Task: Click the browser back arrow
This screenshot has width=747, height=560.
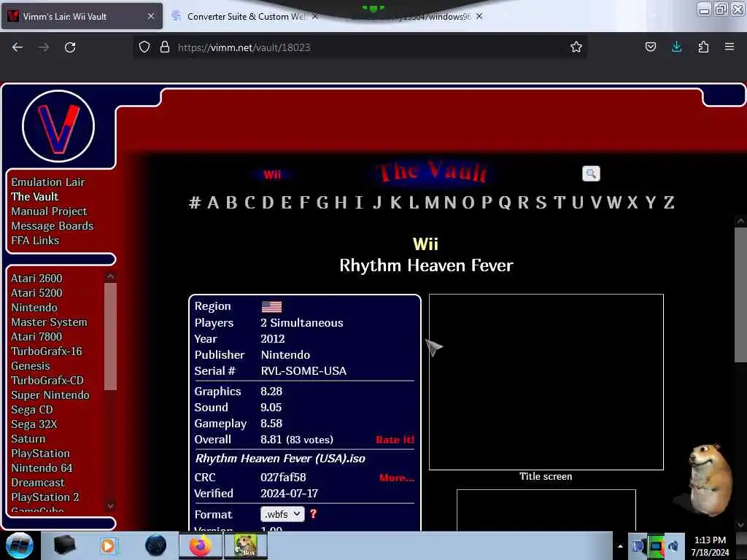Action: (18, 47)
